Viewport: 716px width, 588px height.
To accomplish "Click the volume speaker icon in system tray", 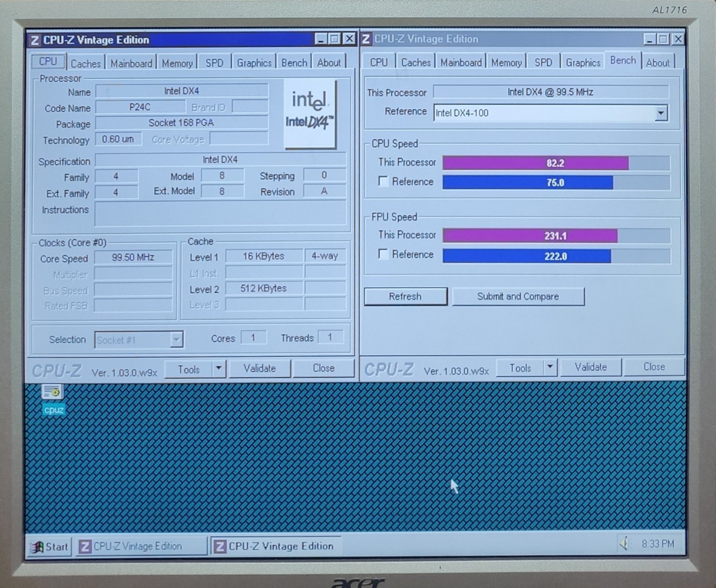I will [x=624, y=543].
